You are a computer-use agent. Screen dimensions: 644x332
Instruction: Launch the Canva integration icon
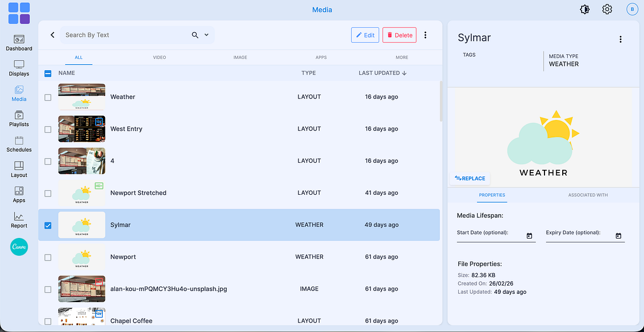click(x=19, y=247)
